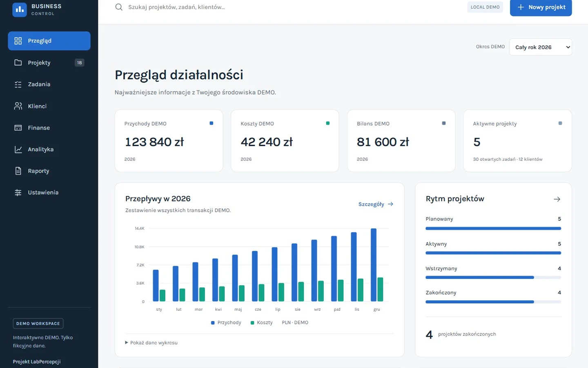Go to Projekty in the sidebar

tap(49, 63)
